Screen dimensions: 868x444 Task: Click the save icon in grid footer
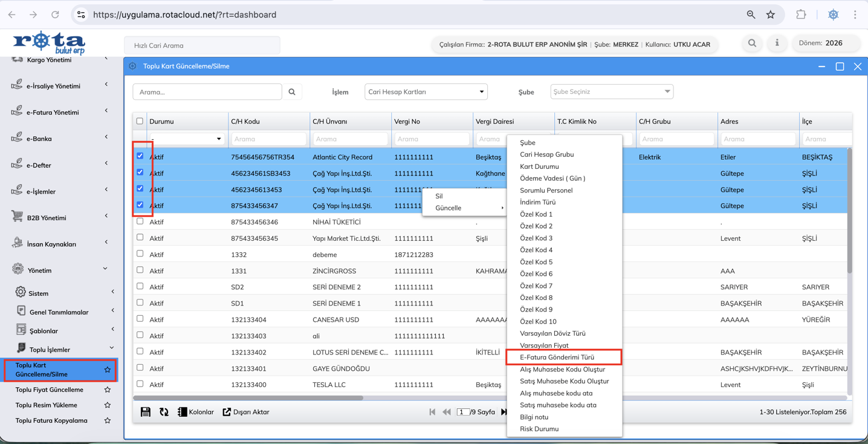click(146, 412)
